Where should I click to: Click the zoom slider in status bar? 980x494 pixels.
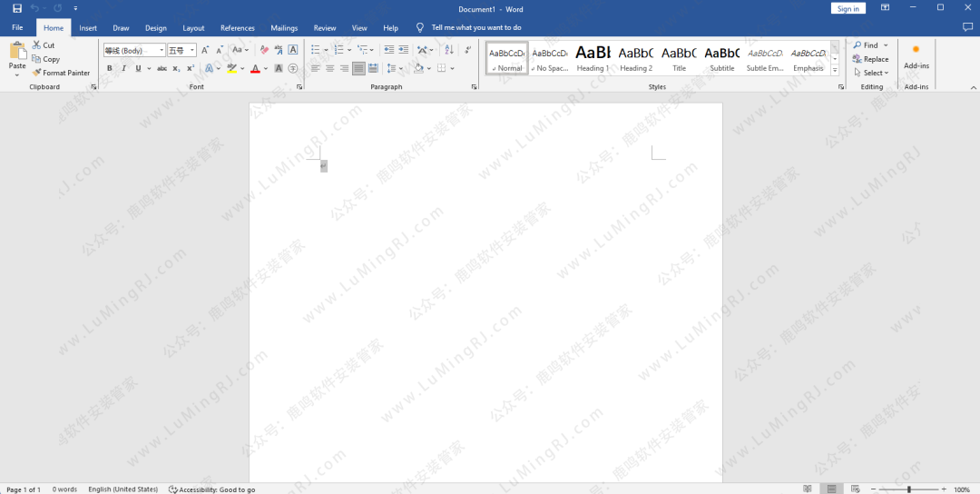point(908,489)
